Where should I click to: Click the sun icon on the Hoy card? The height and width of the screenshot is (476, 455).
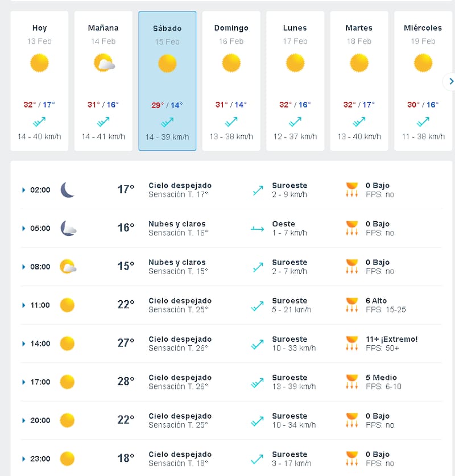coord(39,64)
